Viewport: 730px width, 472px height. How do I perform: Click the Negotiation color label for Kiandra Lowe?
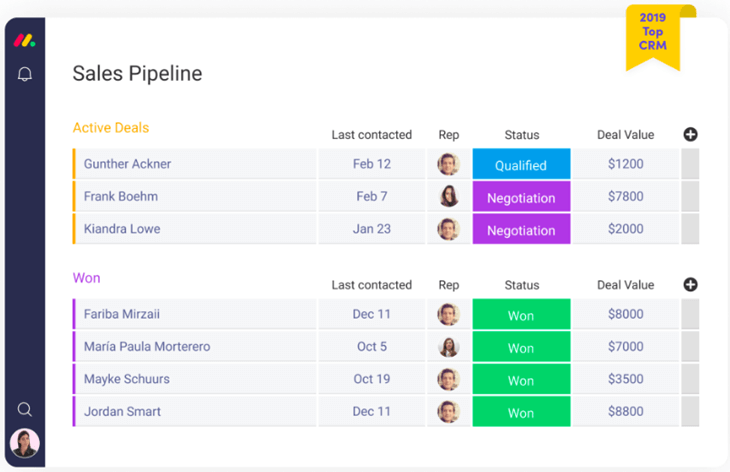click(521, 230)
